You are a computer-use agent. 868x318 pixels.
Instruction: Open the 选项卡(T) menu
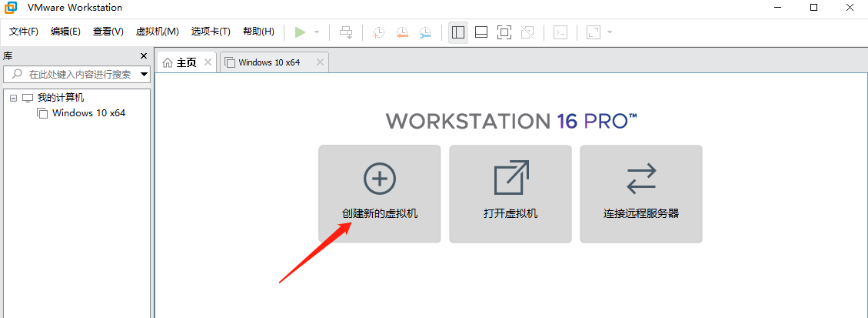[x=211, y=32]
